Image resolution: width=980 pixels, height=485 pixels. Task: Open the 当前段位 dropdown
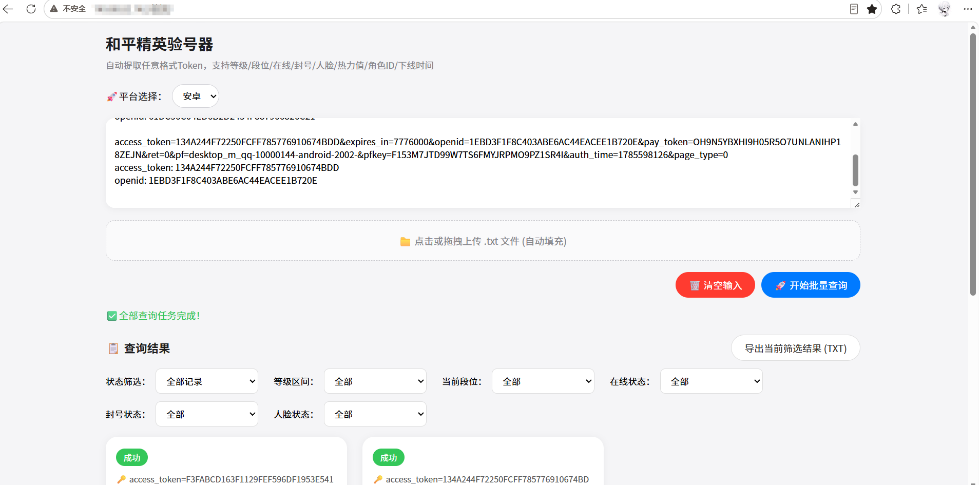(543, 381)
